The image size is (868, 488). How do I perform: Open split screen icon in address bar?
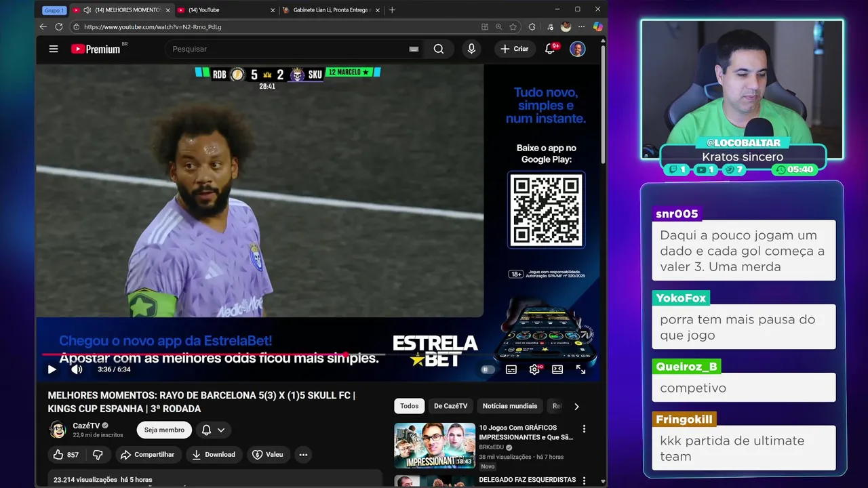[485, 26]
